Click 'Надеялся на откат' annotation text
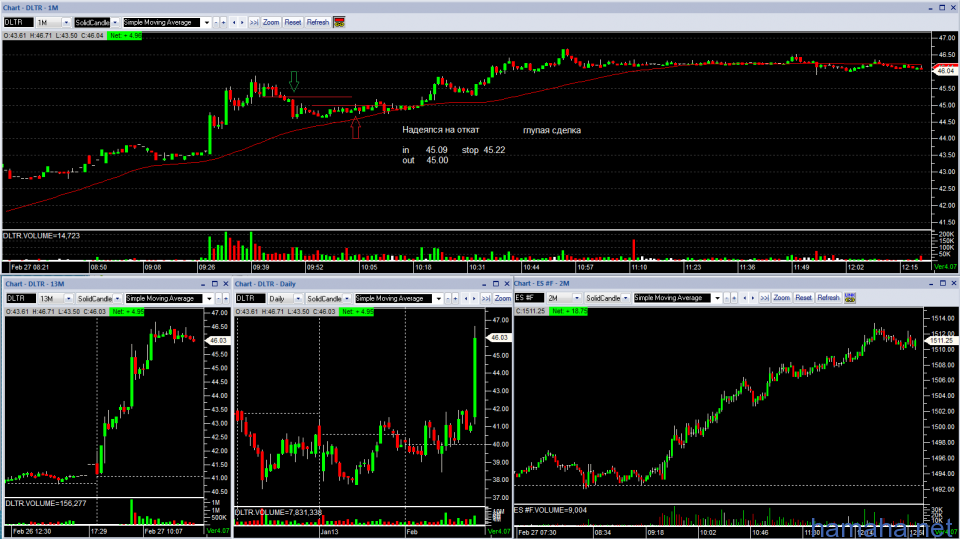 pyautogui.click(x=441, y=130)
